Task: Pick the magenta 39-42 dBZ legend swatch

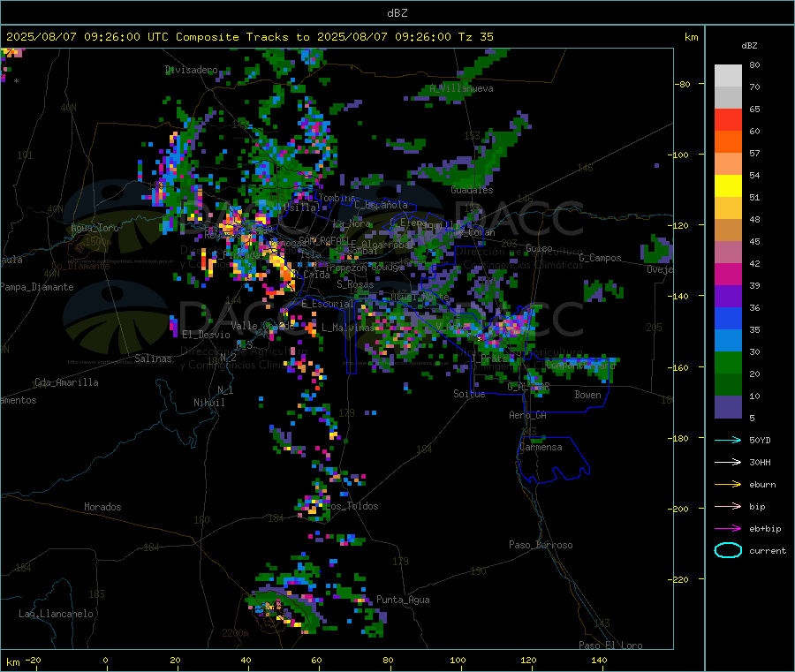Action: click(728, 274)
